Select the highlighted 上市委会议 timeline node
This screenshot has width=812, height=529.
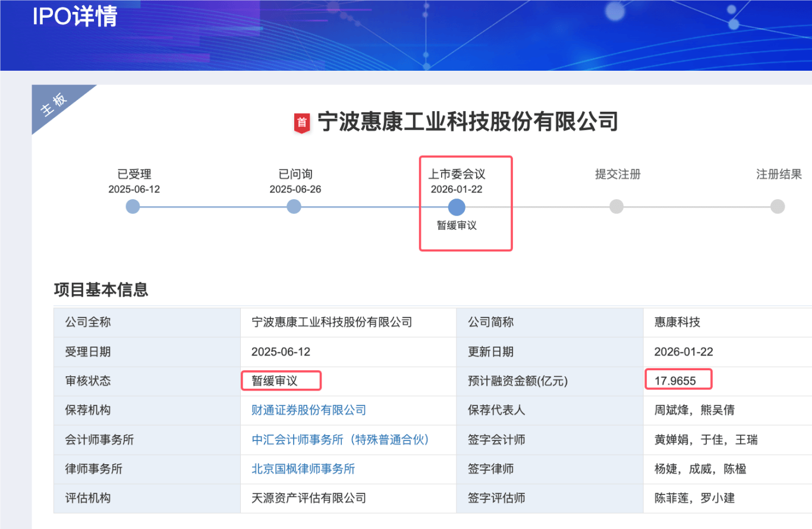(x=455, y=206)
